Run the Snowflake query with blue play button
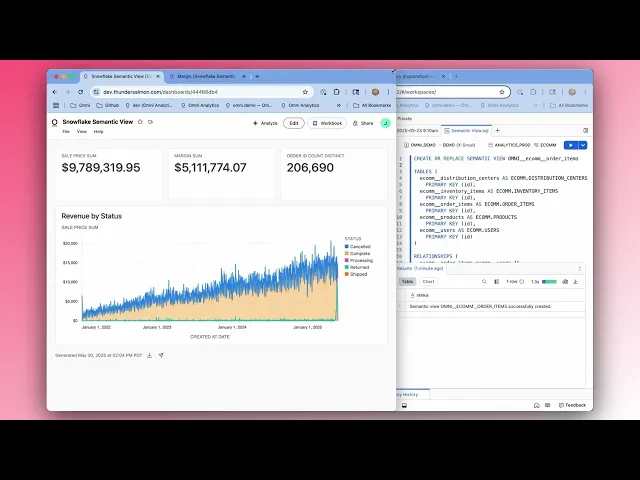Viewport: 640px width, 480px height. click(571, 145)
